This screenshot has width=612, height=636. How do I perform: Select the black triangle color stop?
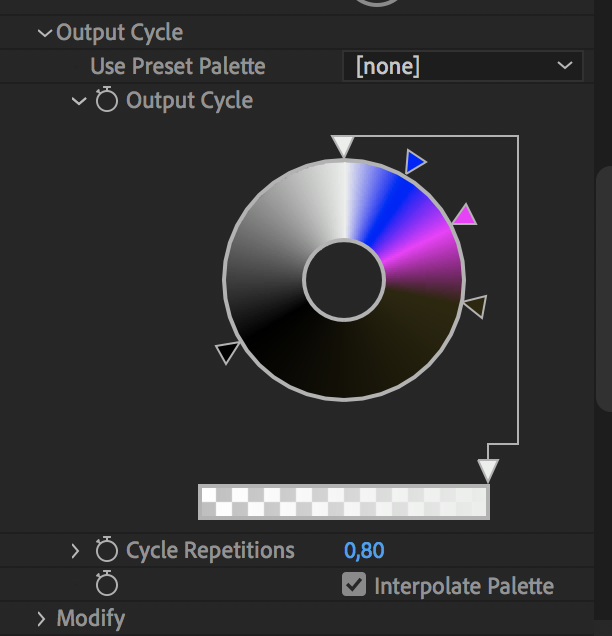coord(227,352)
